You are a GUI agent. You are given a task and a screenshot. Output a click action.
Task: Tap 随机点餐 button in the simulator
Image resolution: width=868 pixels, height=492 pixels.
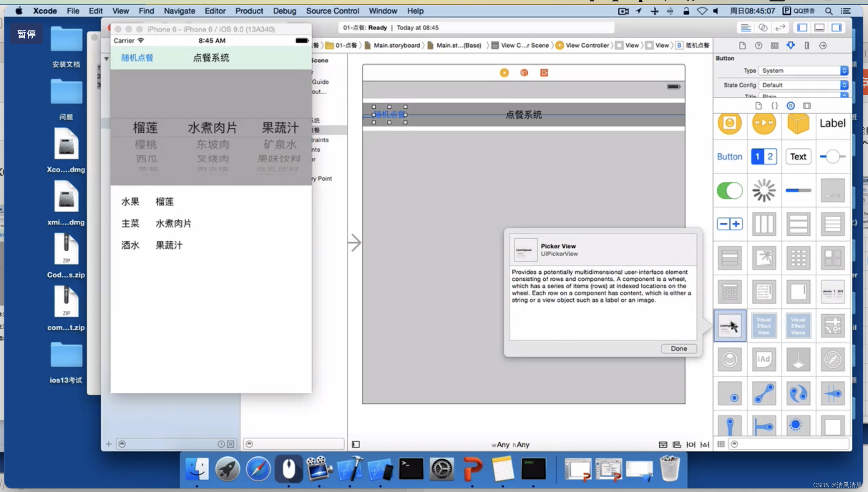[x=137, y=58]
